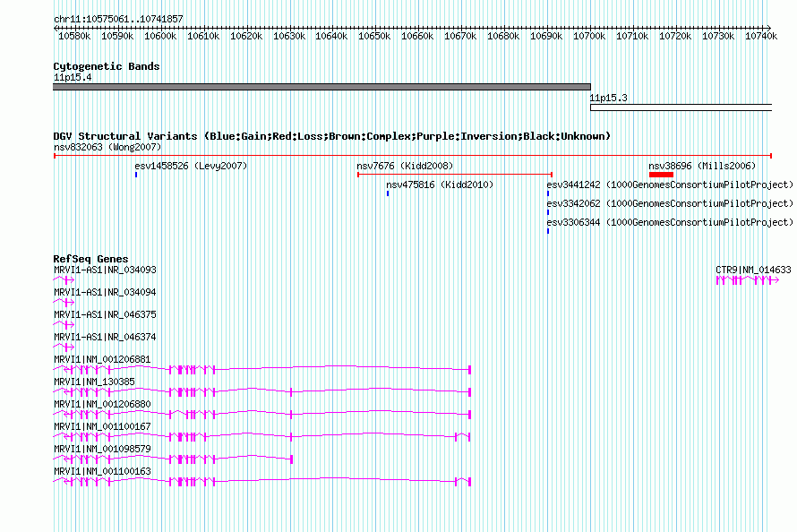Open MRVI1|NM_001206880 transcript label
The height and width of the screenshot is (532, 797).
point(102,404)
